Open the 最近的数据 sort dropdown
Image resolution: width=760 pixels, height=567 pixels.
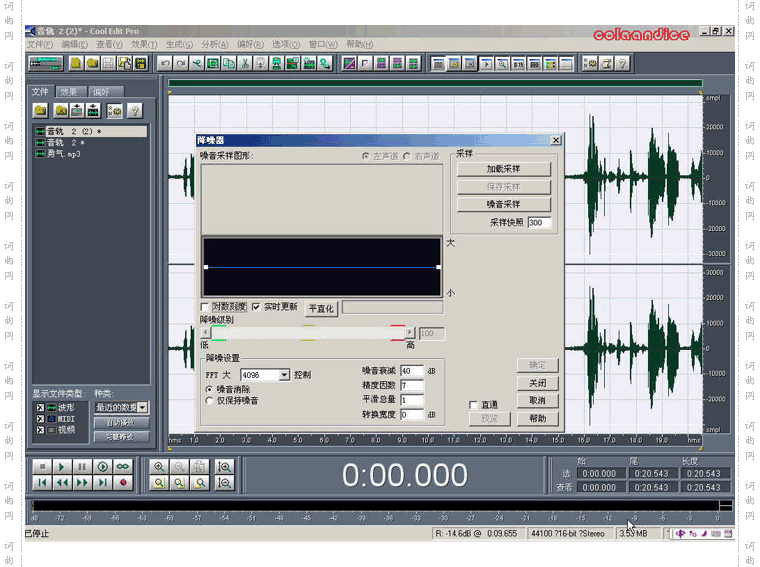click(x=142, y=408)
